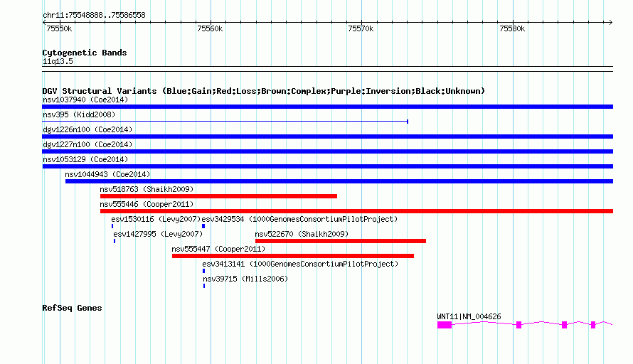The width and height of the screenshot is (633, 364).
Task: Click the esv3429534 (1000GenomesConsortiumPilotProject) label
Action: click(299, 219)
